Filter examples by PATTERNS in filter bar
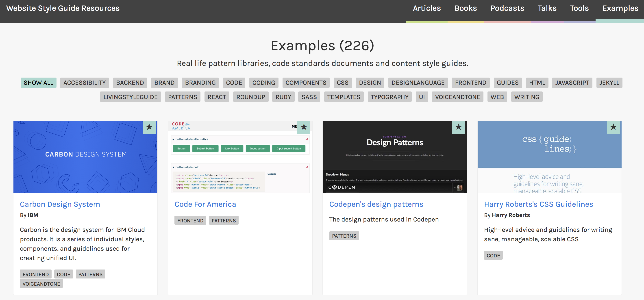Image resolution: width=644 pixels, height=300 pixels. tap(183, 97)
